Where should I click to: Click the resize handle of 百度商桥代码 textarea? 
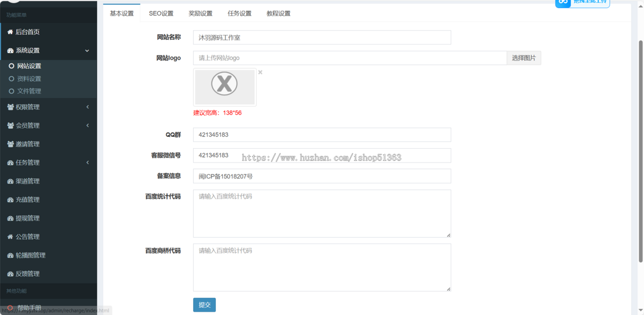(x=449, y=289)
